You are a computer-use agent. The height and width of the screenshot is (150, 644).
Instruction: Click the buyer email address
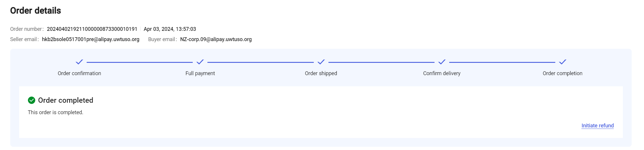[x=216, y=39]
